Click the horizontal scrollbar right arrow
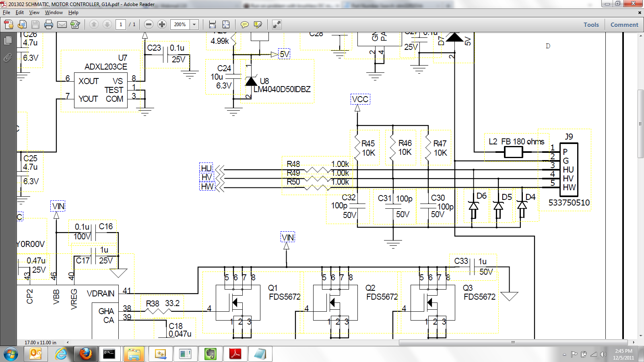 click(634, 343)
